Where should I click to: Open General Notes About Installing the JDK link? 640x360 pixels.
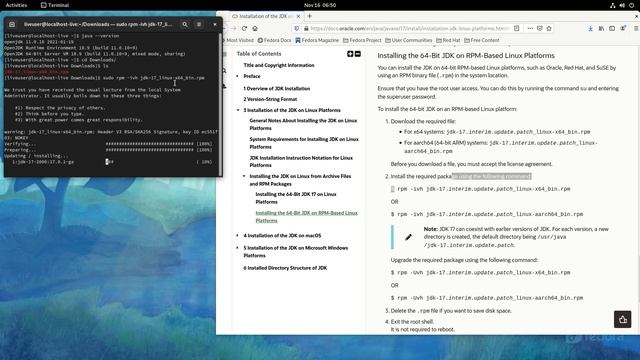[303, 124]
